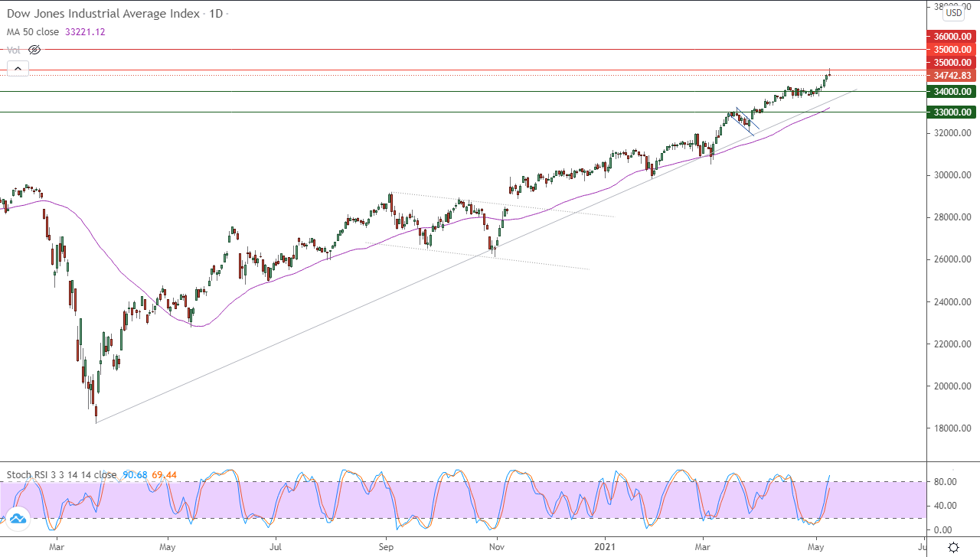Click the 26000.00 price axis value
This screenshot has height=557, width=980.
(x=952, y=259)
